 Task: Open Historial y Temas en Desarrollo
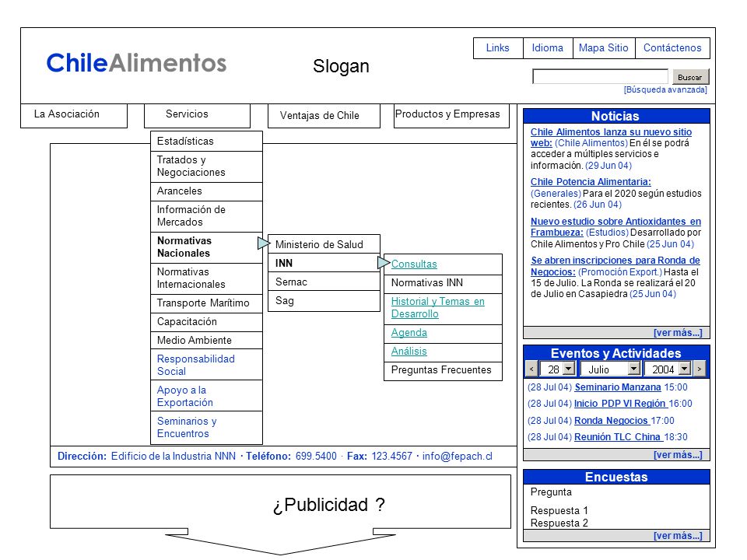pyautogui.click(x=438, y=308)
